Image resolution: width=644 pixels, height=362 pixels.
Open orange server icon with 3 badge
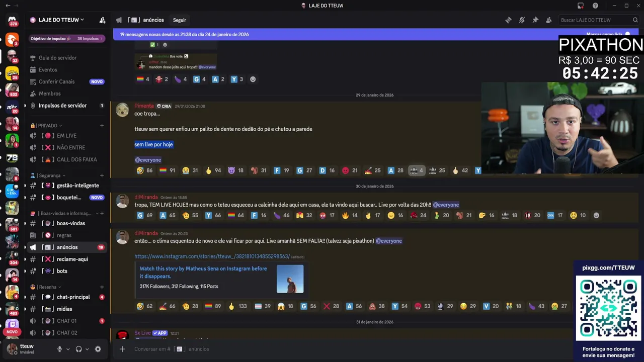12,39
